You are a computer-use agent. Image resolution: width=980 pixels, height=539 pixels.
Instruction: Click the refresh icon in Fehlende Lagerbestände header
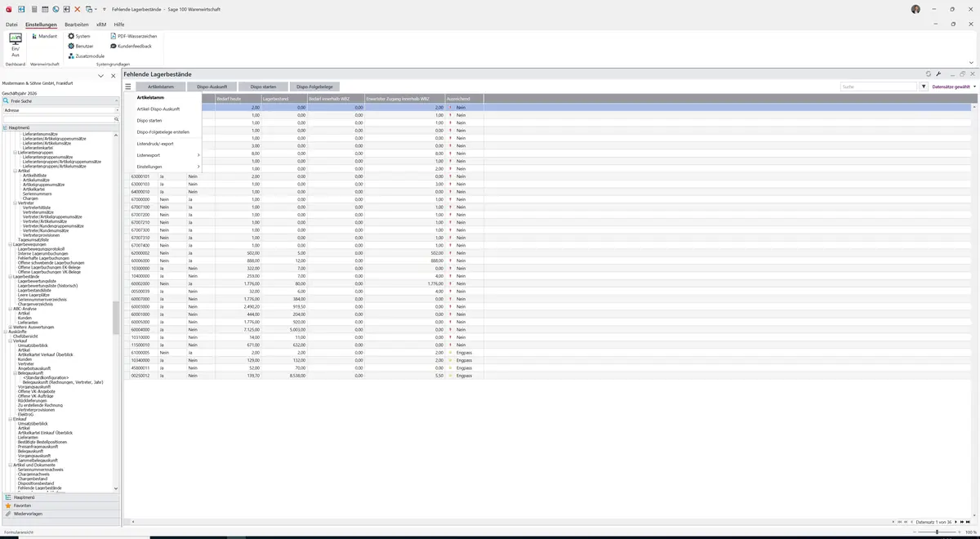coord(929,73)
